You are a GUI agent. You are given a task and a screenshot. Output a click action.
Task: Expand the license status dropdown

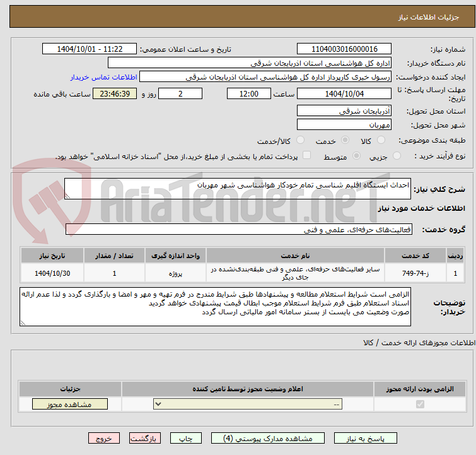pyautogui.click(x=247, y=405)
